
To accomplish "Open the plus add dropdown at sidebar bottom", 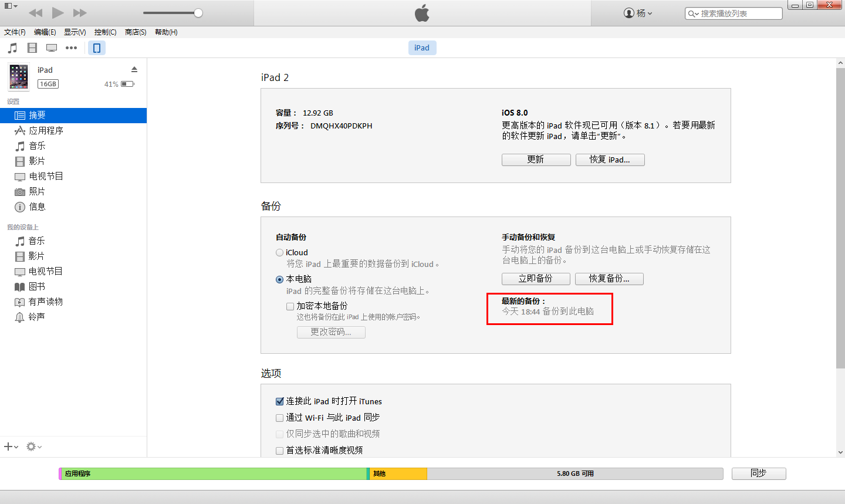I will coord(11,447).
